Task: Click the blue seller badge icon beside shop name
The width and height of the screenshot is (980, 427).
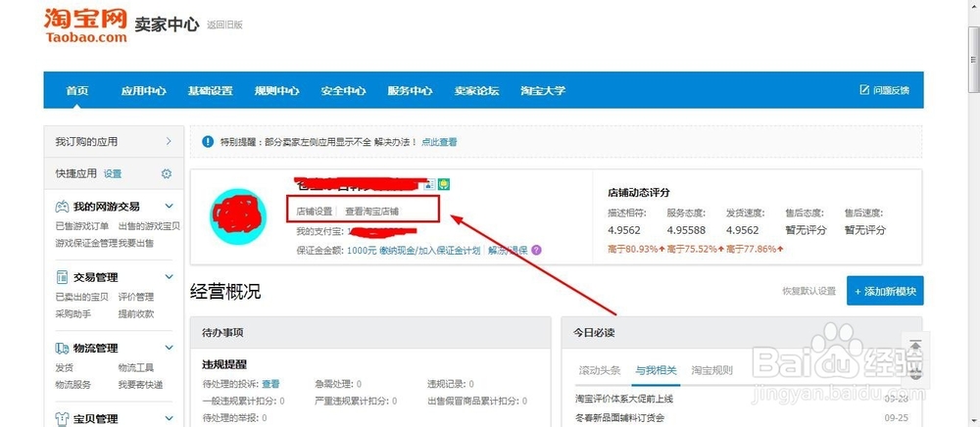Action: (429, 185)
